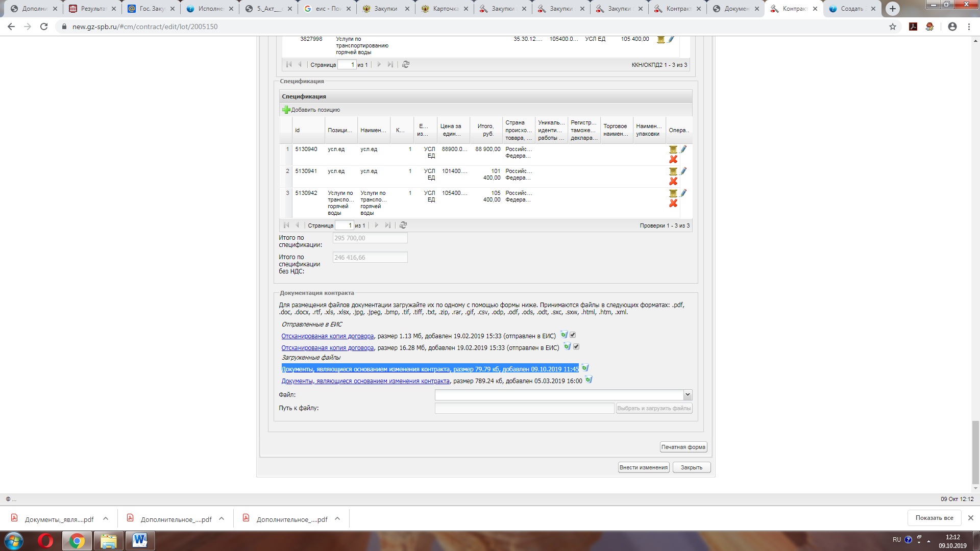Edit pencil icon for row 5130940
Image resolution: width=980 pixels, height=551 pixels.
683,149
